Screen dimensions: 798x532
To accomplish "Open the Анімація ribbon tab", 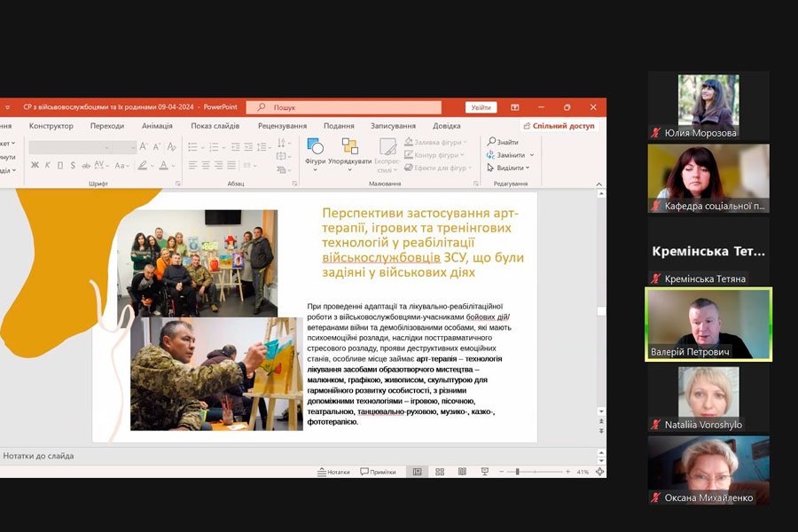I will click(157, 126).
